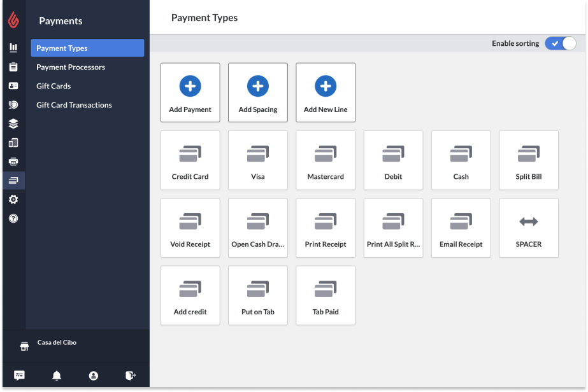Open the Put on Tab tile
Image resolution: width=588 pixels, height=392 pixels.
(x=258, y=295)
